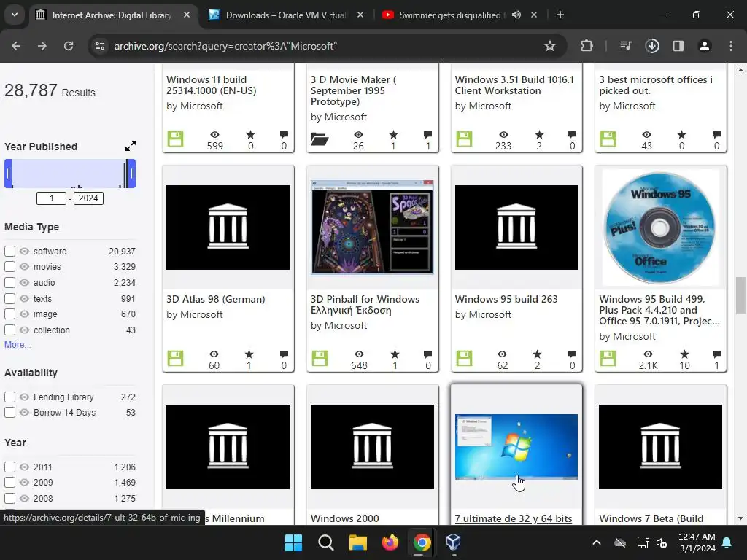The height and width of the screenshot is (560, 747).
Task: Toggle the Chrome side panel
Action: click(x=678, y=46)
